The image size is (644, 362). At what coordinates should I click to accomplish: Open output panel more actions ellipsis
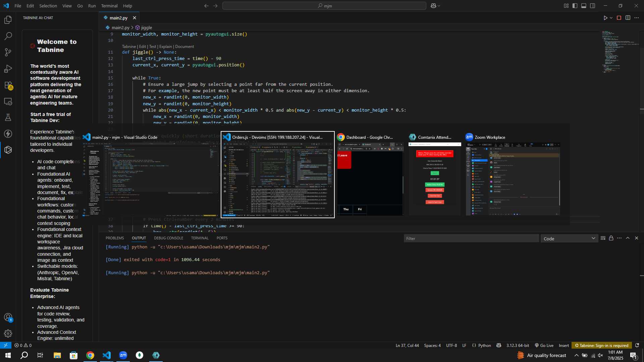[x=619, y=238]
